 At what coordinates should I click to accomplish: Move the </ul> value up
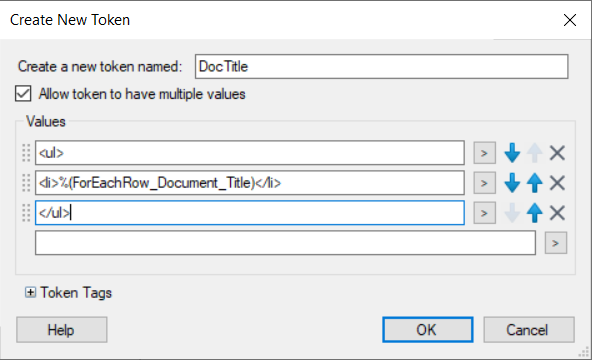(535, 213)
